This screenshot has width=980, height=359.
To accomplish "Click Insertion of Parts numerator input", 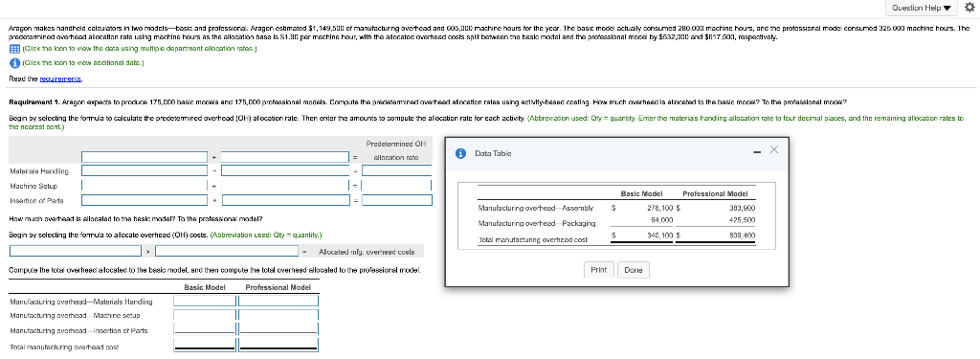I will click(145, 200).
